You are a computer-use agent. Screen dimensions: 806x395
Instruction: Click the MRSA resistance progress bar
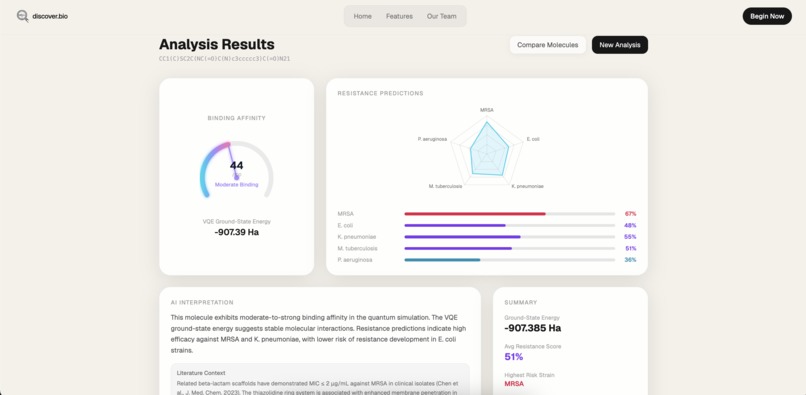click(509, 213)
